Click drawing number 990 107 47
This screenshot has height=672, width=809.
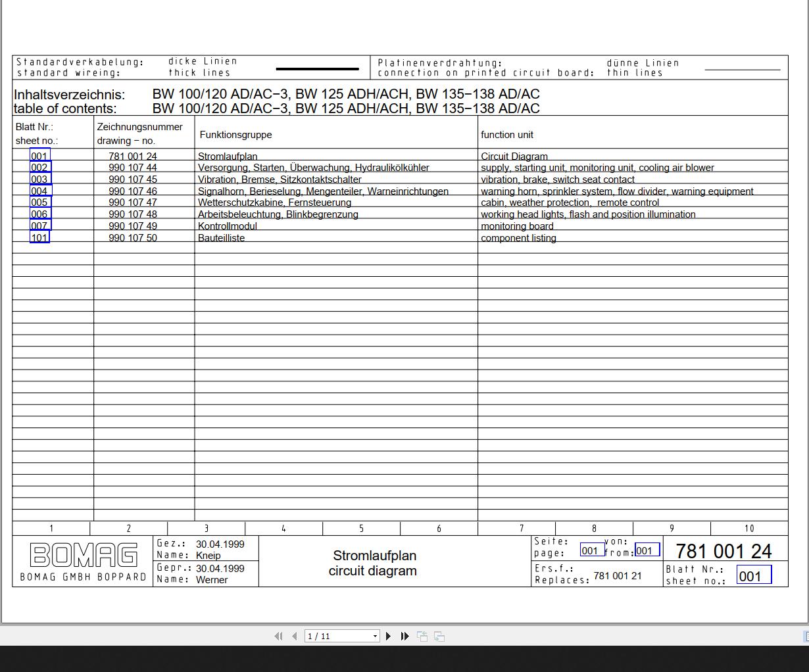[x=133, y=203]
